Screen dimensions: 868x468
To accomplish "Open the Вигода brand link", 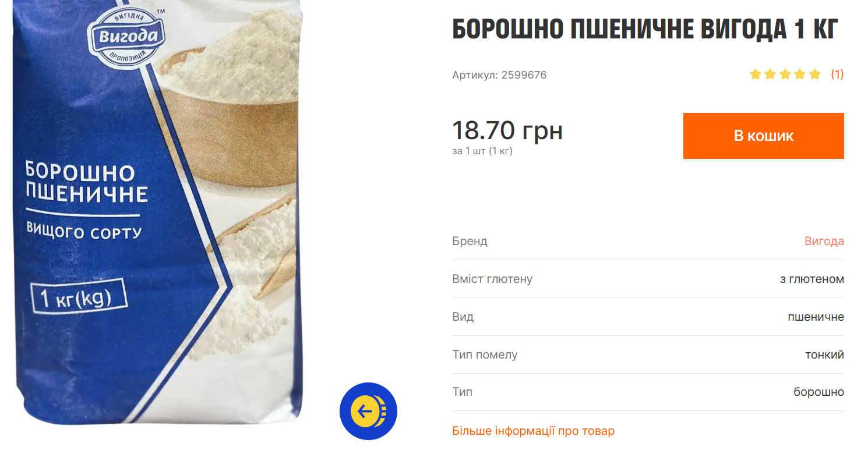I will point(824,241).
